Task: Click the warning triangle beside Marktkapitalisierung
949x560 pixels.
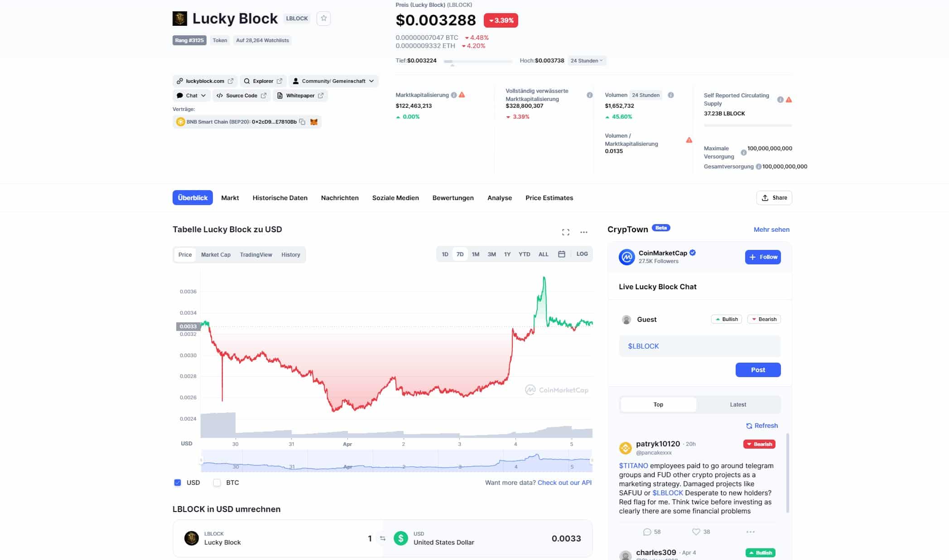Action: [462, 95]
